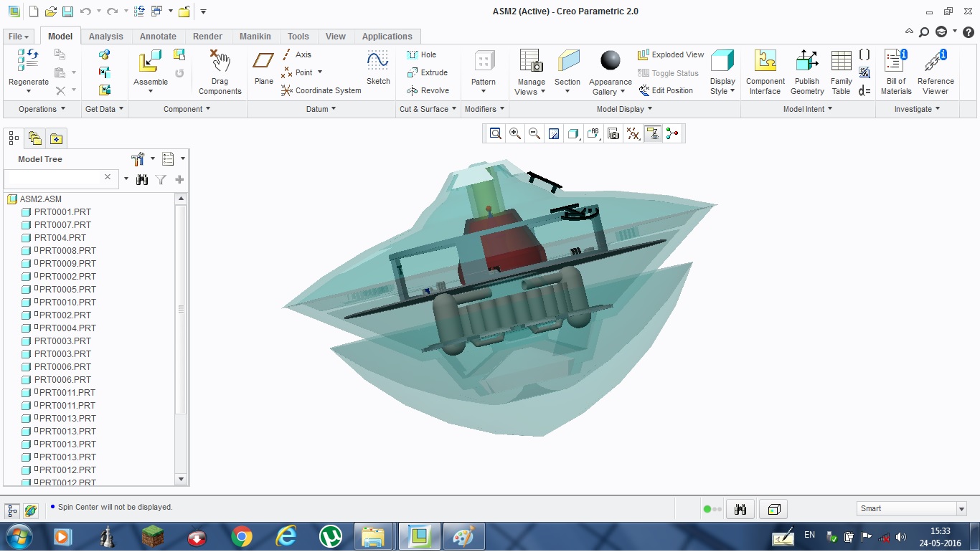Toggle model tree pane display in status bar

12,510
